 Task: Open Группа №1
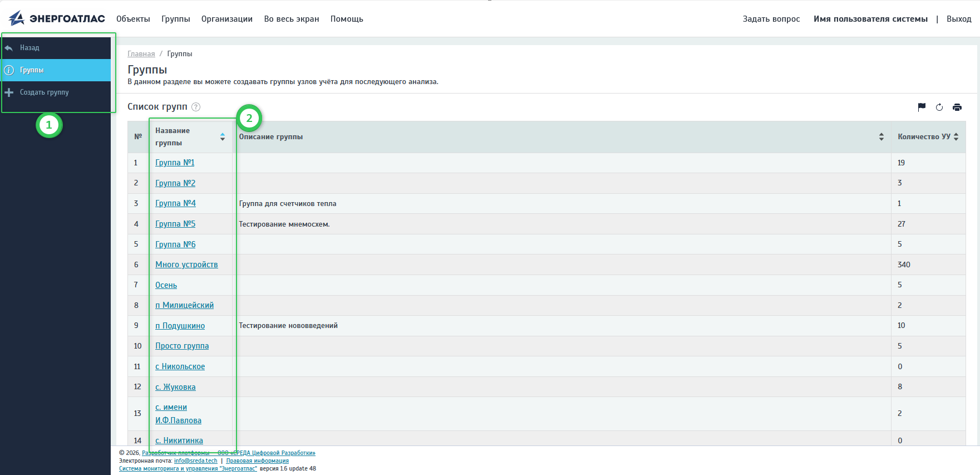(175, 163)
